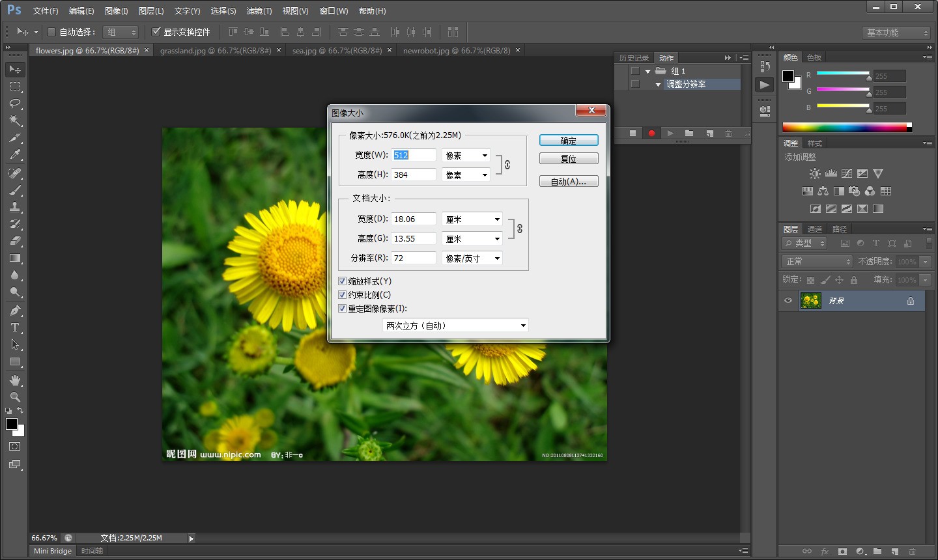Screen dimensions: 938x560
Task: Add a Levels adjustment via histogram icon
Action: tap(831, 174)
